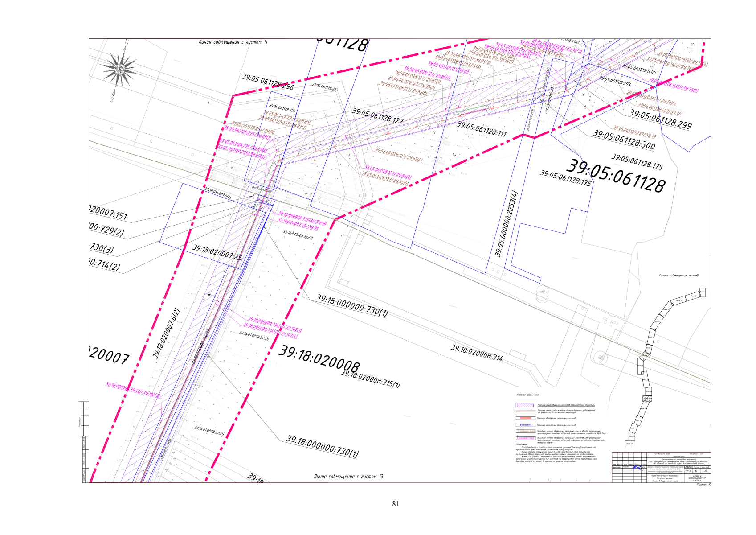Screen dimensions: 756x535
Task: Click parcel label 39:05:061128:296
Action: (x=268, y=82)
